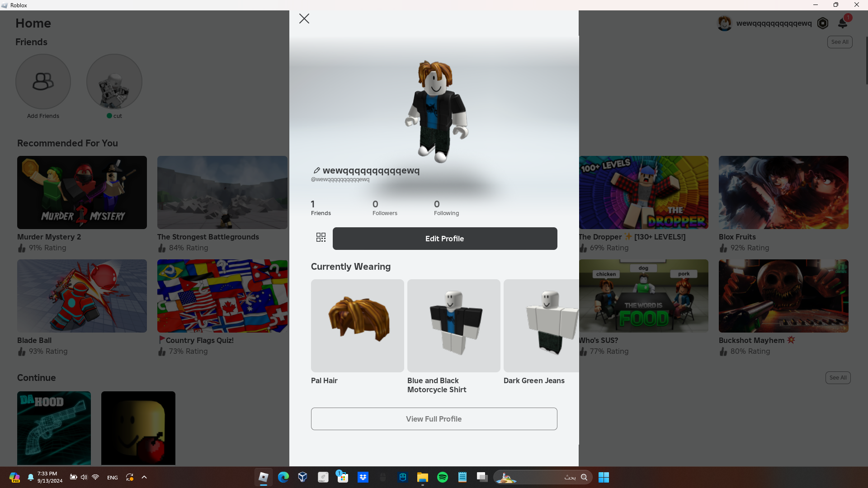
Task: Click the Blox Fruits title text
Action: pyautogui.click(x=737, y=237)
